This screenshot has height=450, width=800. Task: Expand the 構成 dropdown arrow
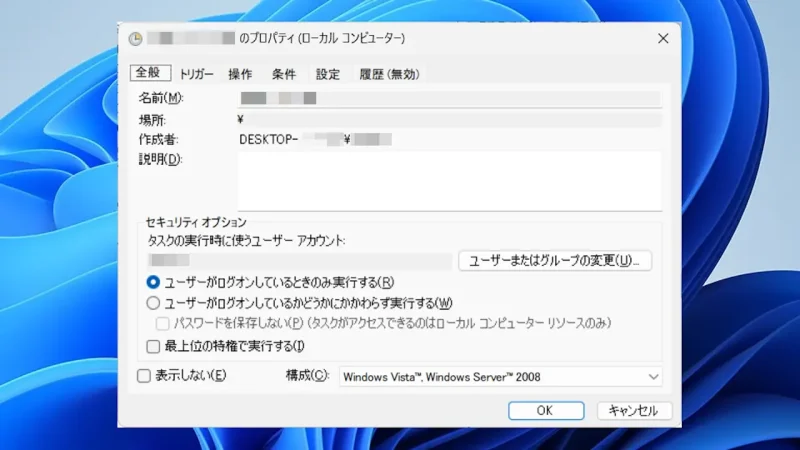(653, 377)
